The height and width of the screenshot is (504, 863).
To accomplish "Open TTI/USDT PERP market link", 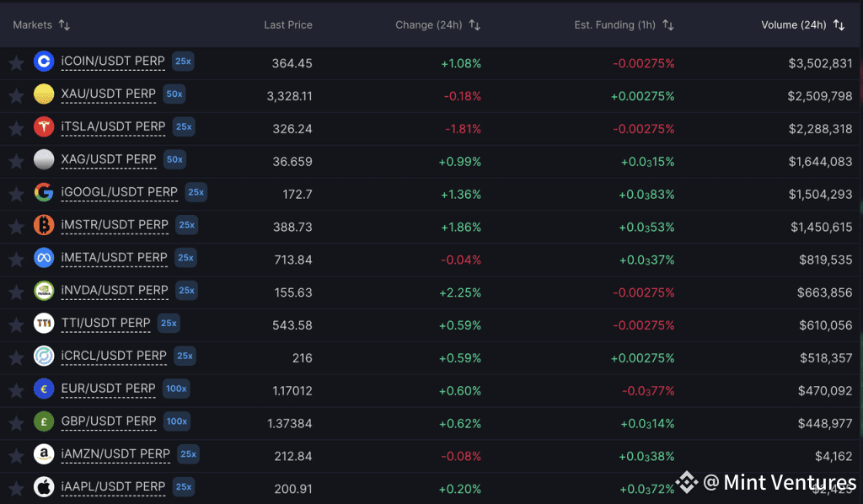I will [x=105, y=323].
